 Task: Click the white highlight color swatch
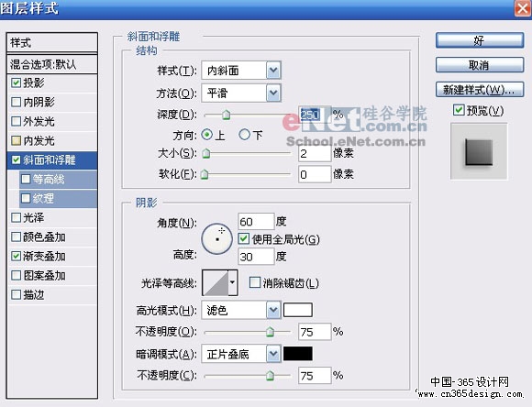tap(298, 310)
